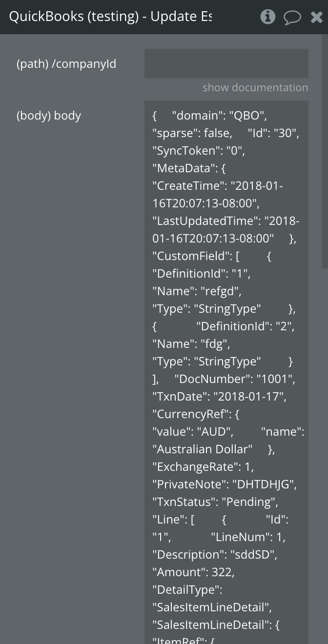Click the companyId path input field

(x=226, y=63)
